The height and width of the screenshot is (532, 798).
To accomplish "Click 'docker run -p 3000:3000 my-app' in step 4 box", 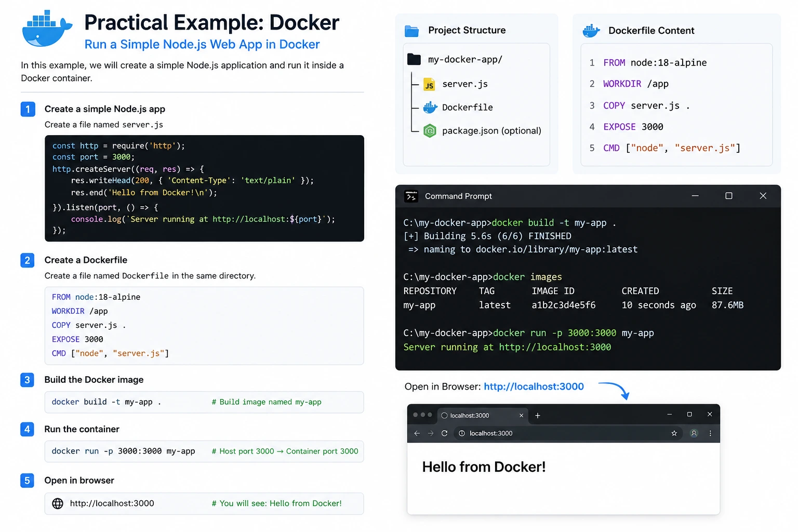I will tap(124, 451).
